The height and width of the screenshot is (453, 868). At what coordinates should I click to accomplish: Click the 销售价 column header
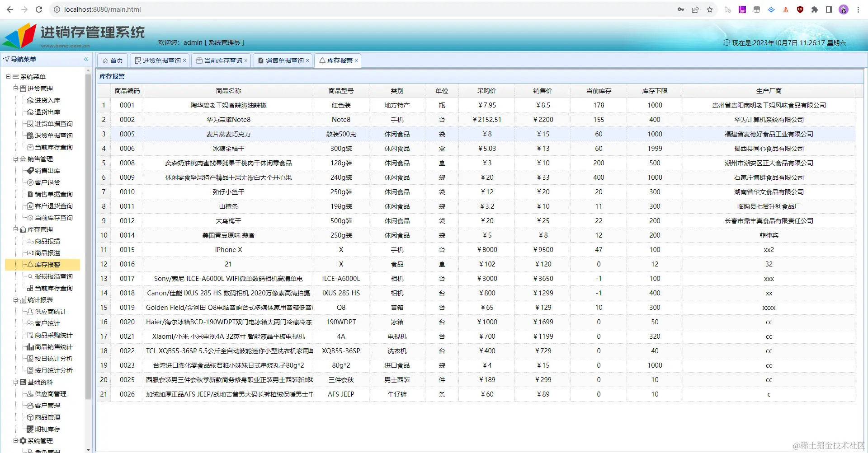tap(543, 91)
